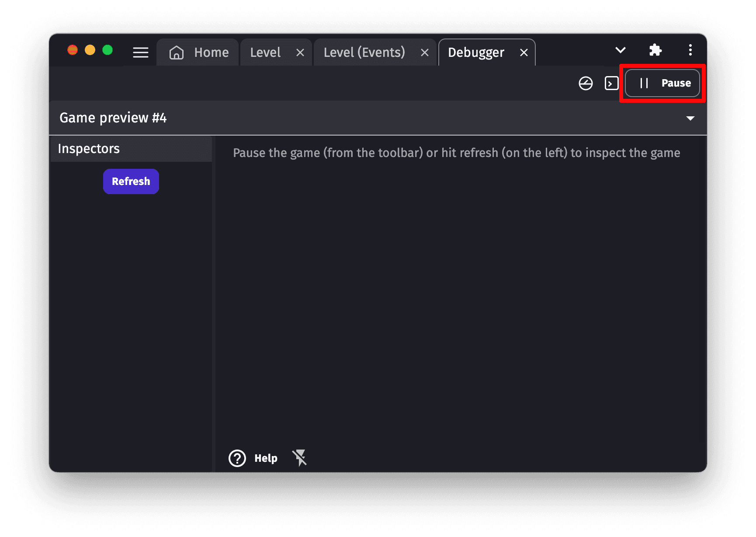Image resolution: width=756 pixels, height=537 pixels.
Task: Open the profiler gauge icon
Action: pos(586,83)
